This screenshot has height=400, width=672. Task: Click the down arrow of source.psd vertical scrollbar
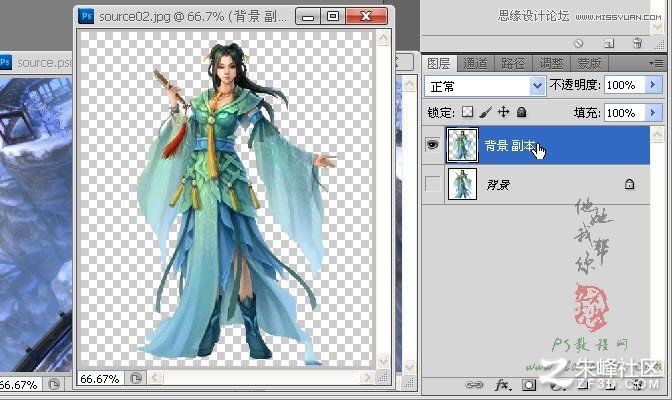coord(409,367)
